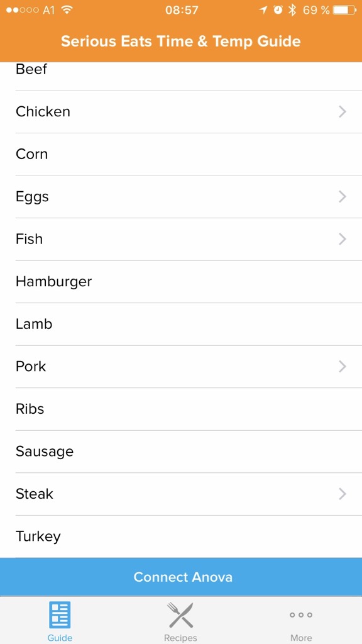Choose the Sausage entry
Screen dimensions: 362x644
[x=181, y=452]
